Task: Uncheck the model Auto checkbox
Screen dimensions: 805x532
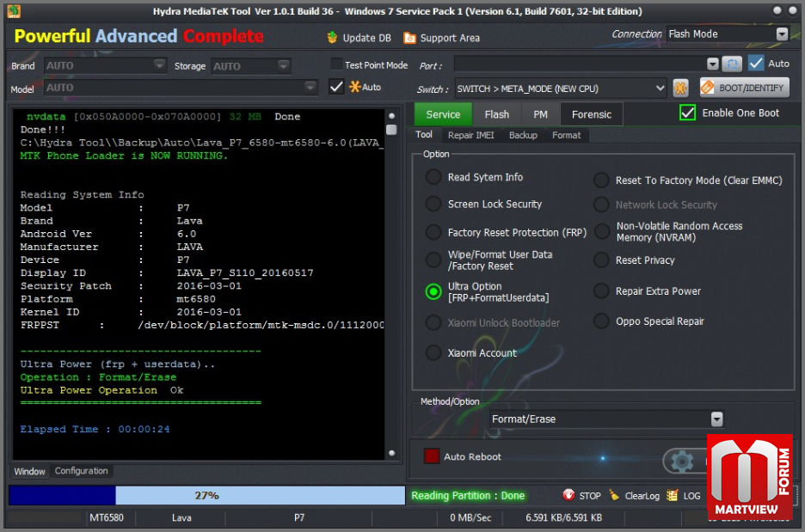Action: (336, 87)
